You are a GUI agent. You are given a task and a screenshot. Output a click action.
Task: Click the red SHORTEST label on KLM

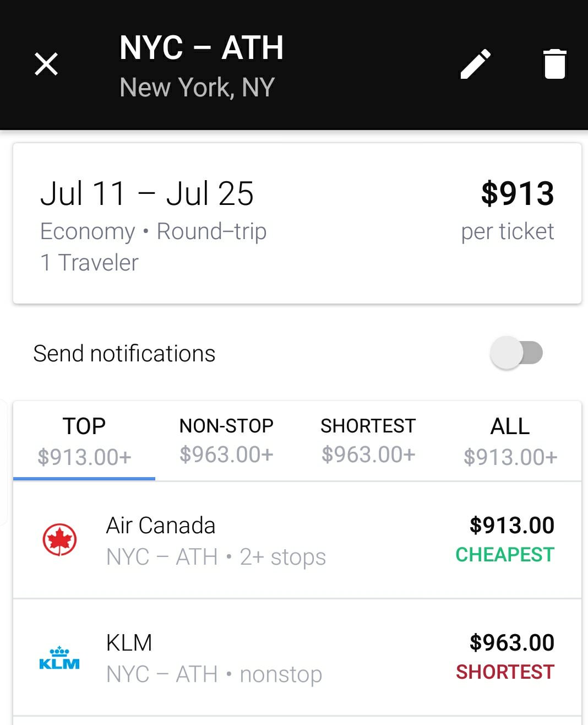click(505, 672)
